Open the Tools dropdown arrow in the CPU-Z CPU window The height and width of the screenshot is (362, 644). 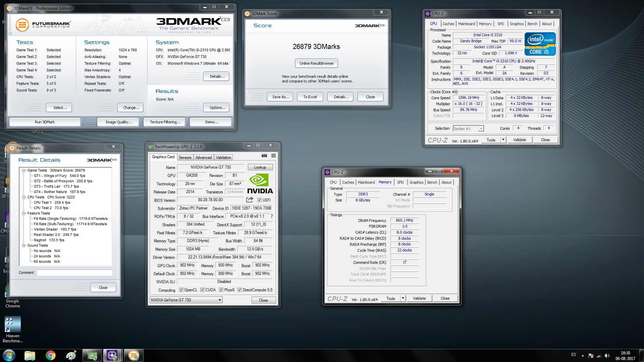coord(503,140)
